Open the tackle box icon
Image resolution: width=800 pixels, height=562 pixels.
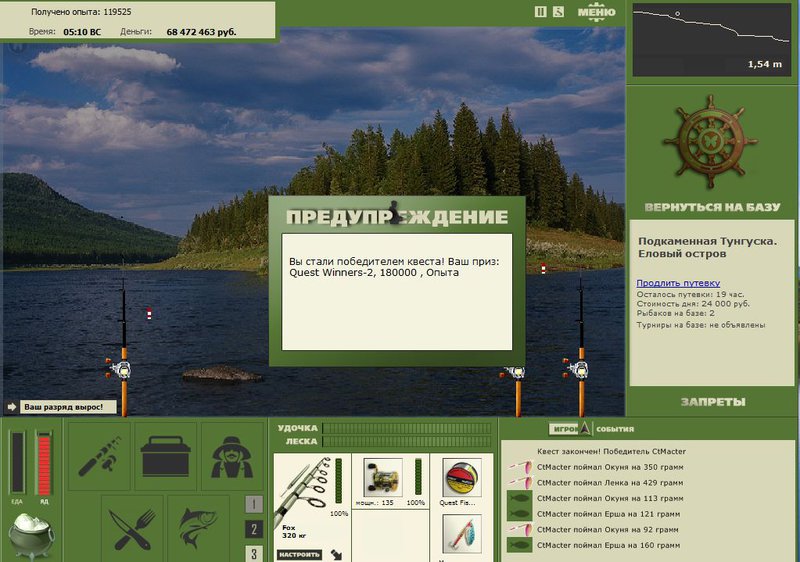coord(165,456)
